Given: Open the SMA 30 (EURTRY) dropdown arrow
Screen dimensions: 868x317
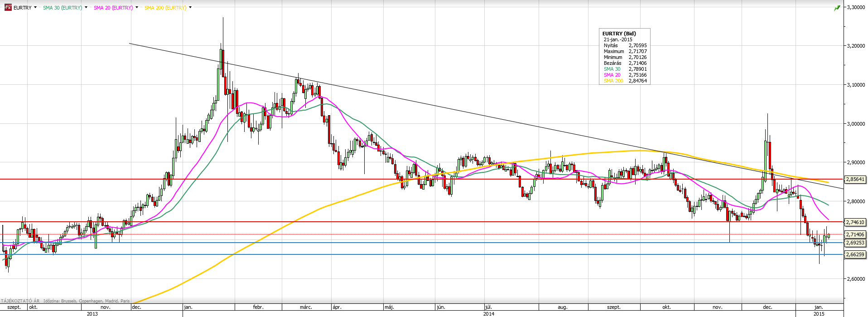Looking at the screenshot, I should pos(86,8).
